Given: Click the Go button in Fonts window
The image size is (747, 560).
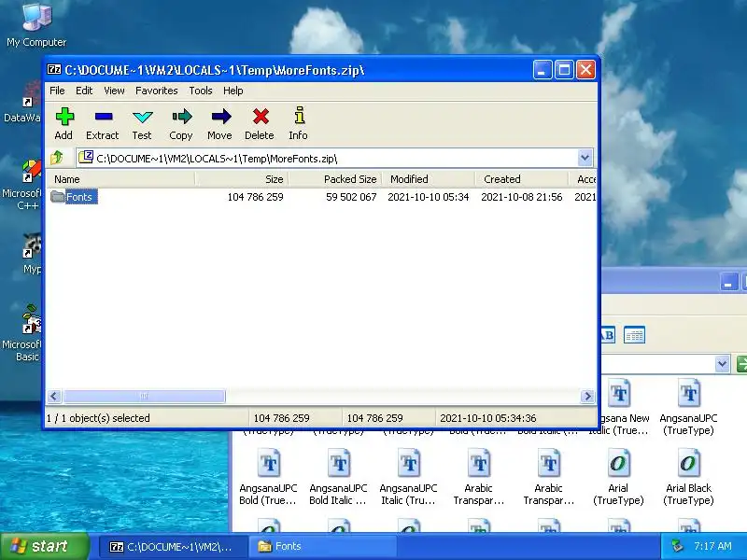Looking at the screenshot, I should [741, 364].
